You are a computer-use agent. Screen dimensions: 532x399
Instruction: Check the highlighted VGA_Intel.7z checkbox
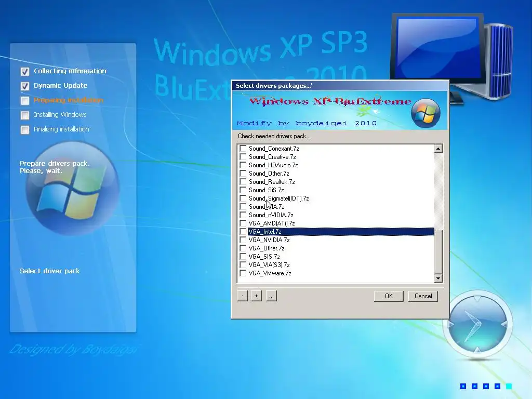243,232
